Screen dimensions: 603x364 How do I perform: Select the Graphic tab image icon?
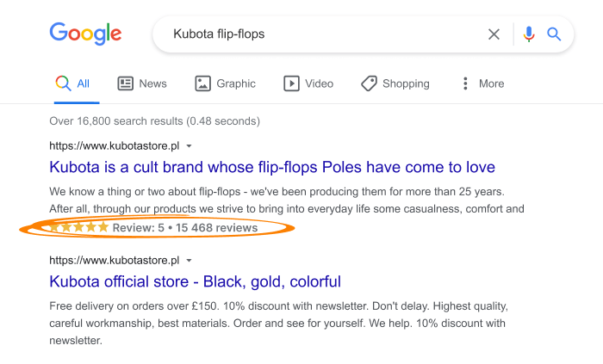point(202,83)
